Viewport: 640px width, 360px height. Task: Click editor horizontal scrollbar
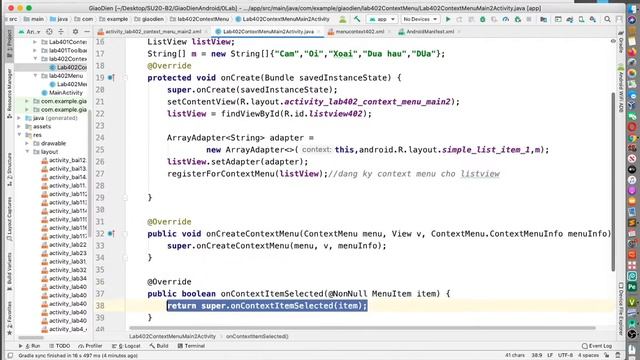pyautogui.click(x=362, y=327)
